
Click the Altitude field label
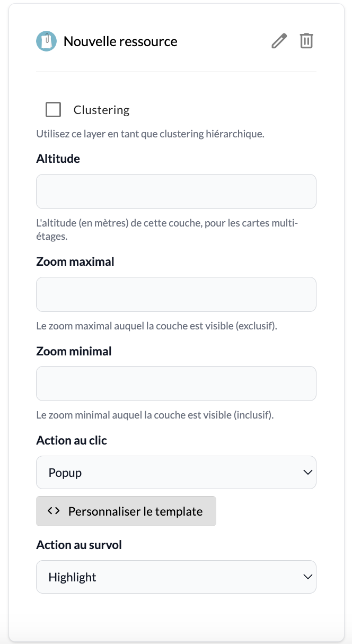click(58, 159)
